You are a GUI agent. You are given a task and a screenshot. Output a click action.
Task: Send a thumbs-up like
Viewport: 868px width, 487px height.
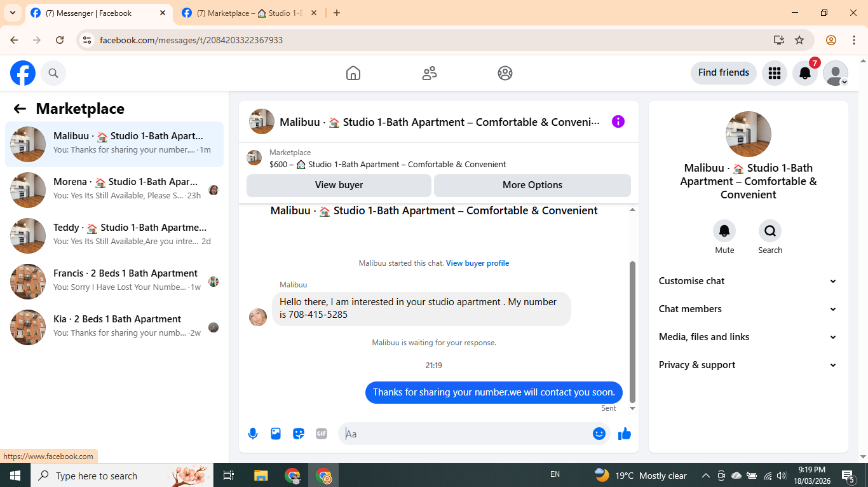click(x=625, y=434)
